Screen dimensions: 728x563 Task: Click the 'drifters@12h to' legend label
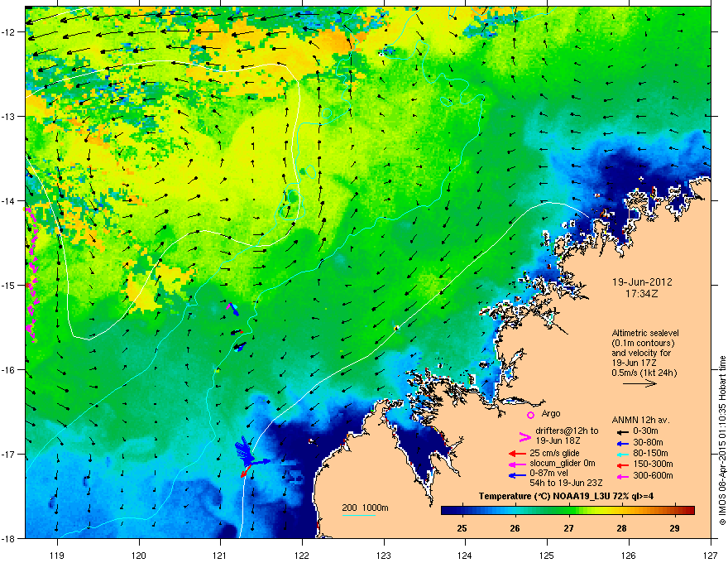(x=567, y=431)
